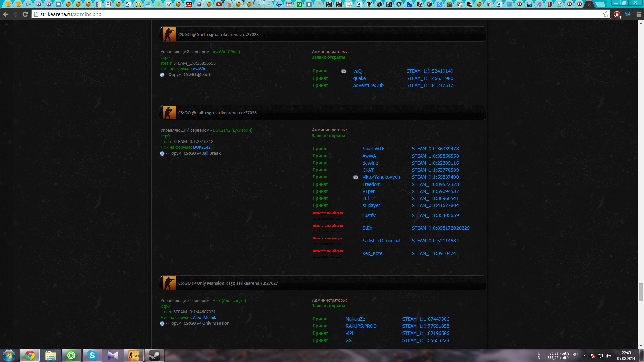644x362 pixels.
Task: Click admin name ViktorYanukovych
Action: (x=381, y=177)
